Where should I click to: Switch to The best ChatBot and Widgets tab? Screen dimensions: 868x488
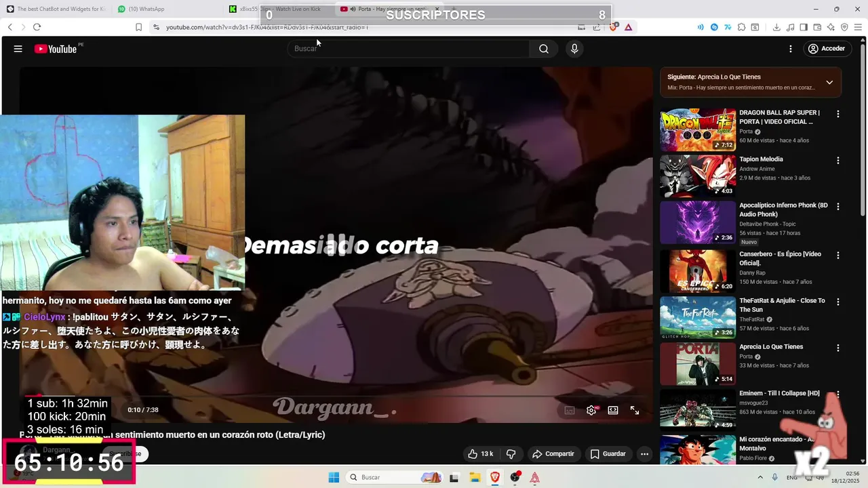tap(58, 9)
